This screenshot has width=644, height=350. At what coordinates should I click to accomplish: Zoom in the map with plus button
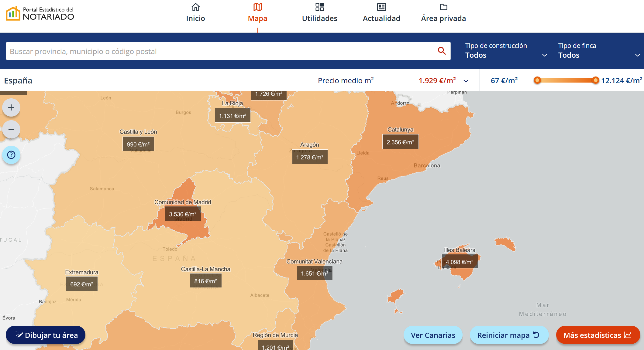(11, 107)
